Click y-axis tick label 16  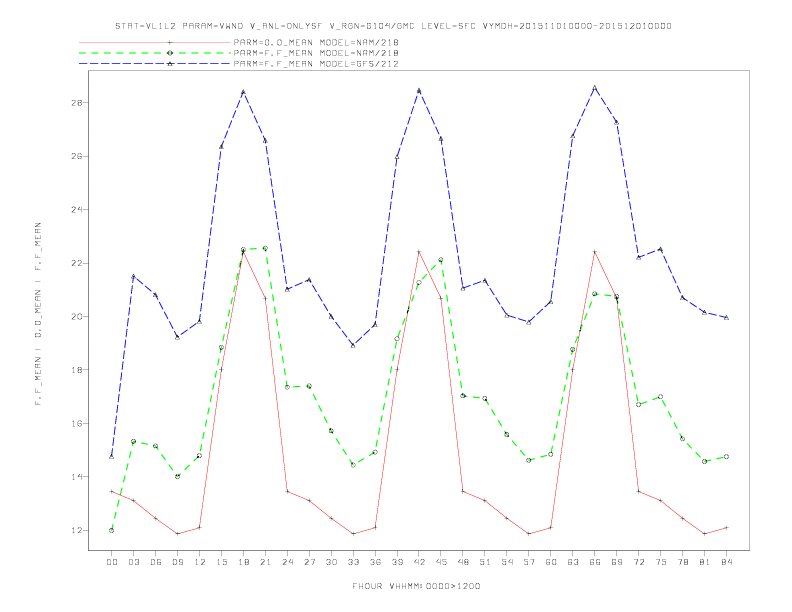(77, 423)
